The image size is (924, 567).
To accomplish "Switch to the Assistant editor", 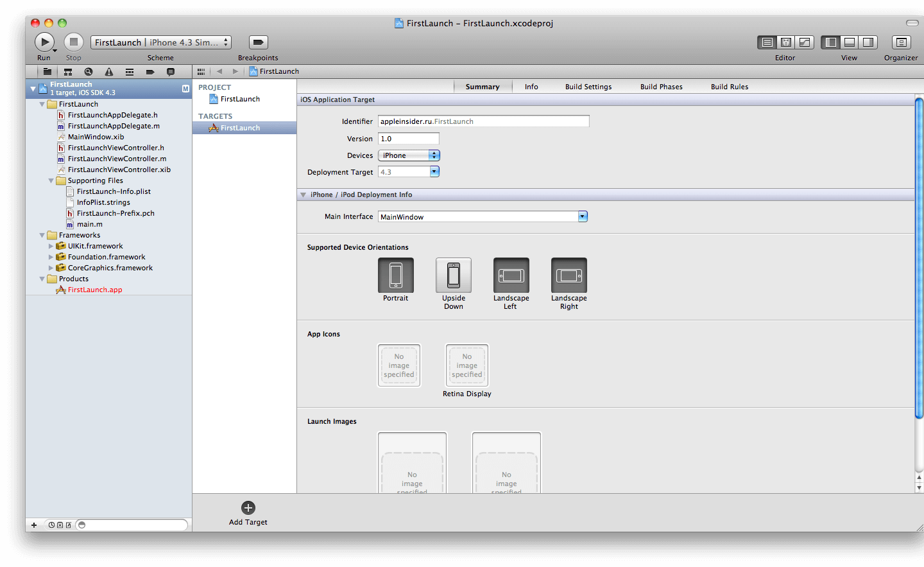I will pyautogui.click(x=785, y=42).
